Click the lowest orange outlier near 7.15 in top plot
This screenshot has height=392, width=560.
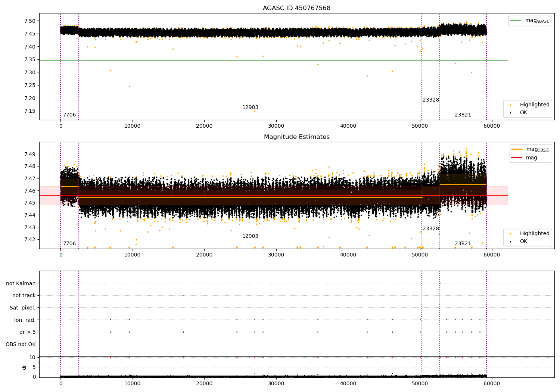click(x=255, y=111)
